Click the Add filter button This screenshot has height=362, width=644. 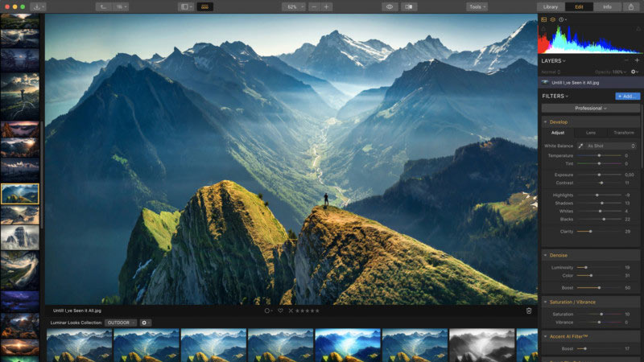627,96
